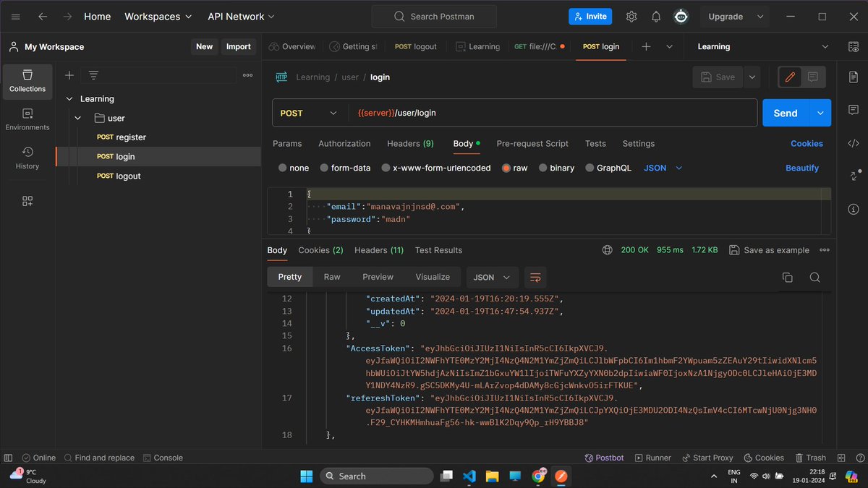Open the request Headers (9) tab

(x=410, y=143)
